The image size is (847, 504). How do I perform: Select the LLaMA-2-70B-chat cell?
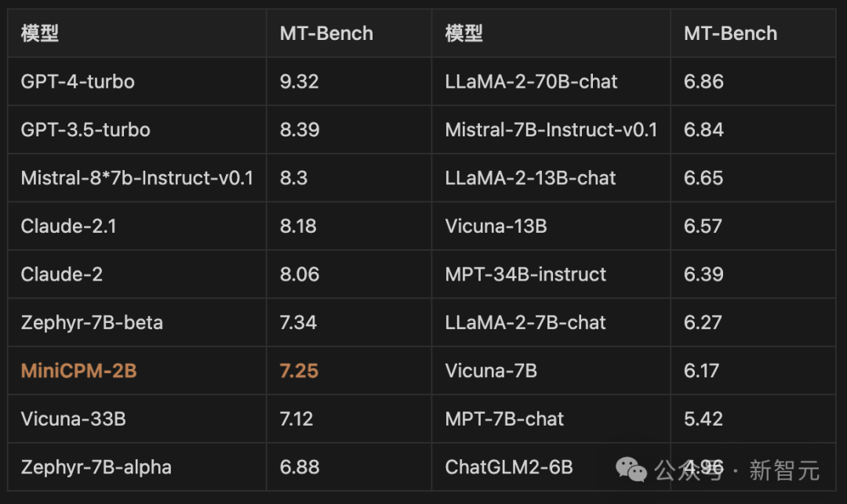(x=531, y=82)
